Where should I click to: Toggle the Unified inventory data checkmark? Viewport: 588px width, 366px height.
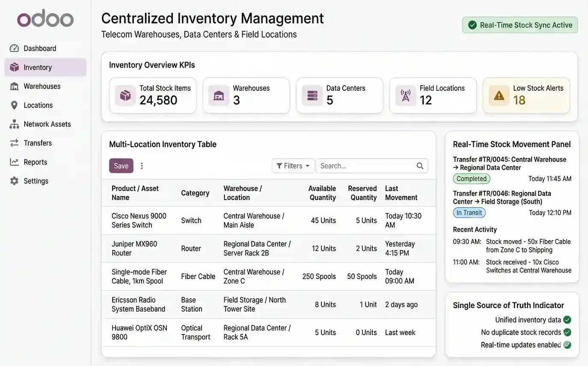(567, 320)
